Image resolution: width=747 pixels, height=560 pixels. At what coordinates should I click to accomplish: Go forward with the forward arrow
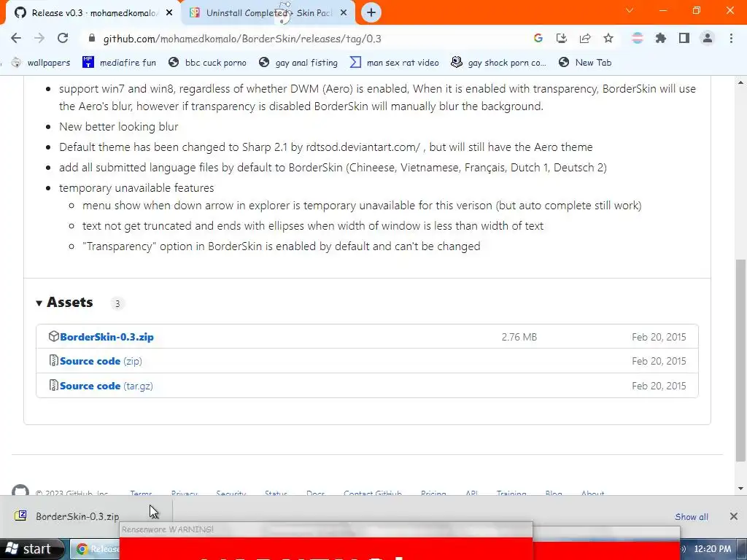(39, 38)
